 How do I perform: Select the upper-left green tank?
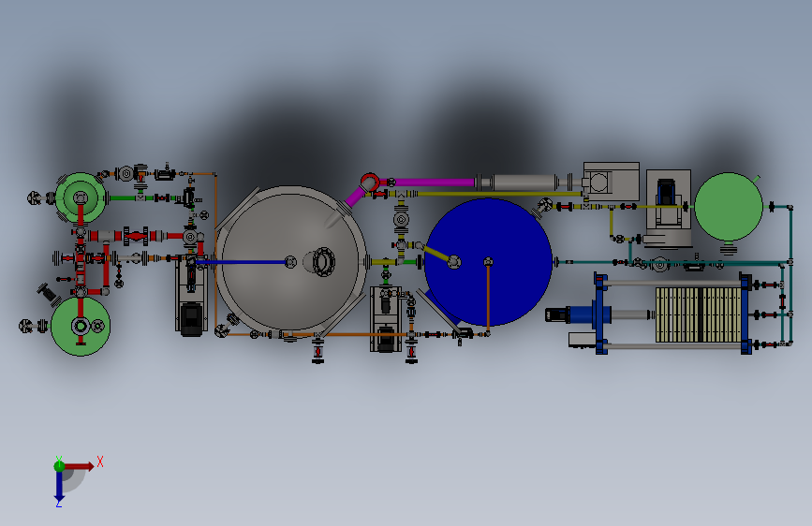[x=81, y=197]
